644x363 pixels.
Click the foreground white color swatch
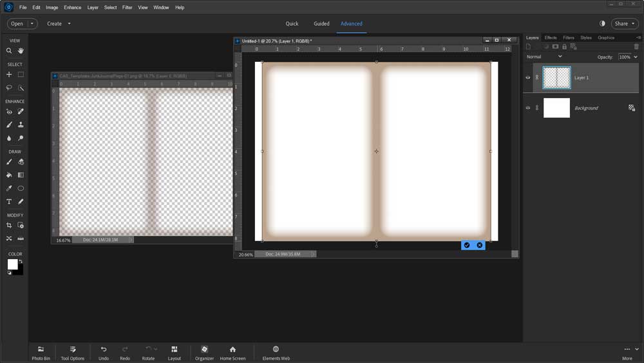tap(12, 264)
